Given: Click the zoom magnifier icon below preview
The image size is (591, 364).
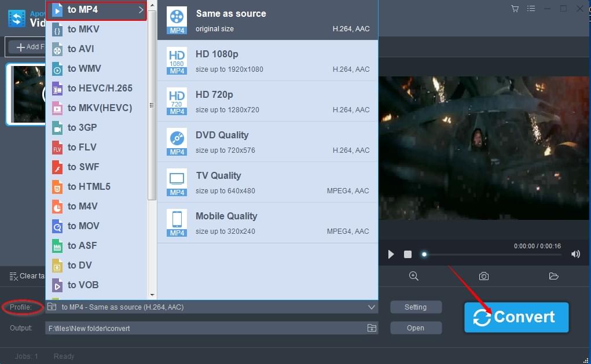Looking at the screenshot, I should click(413, 277).
